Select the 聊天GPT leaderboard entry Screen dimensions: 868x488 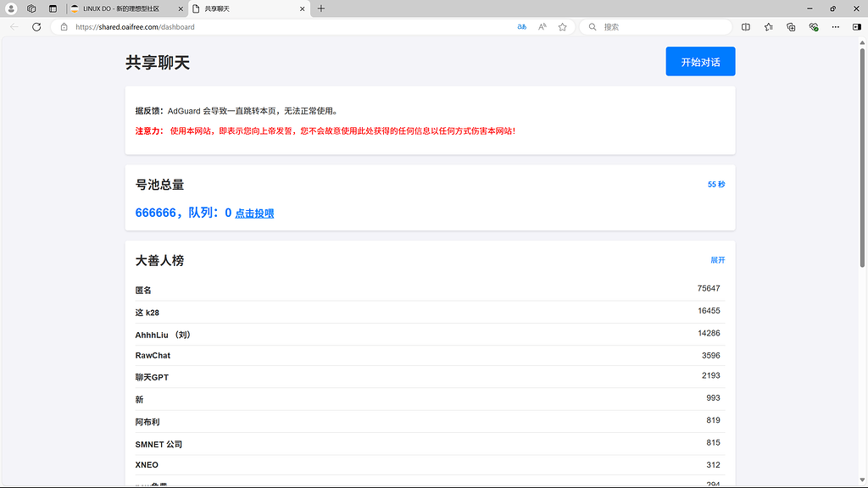tap(152, 377)
